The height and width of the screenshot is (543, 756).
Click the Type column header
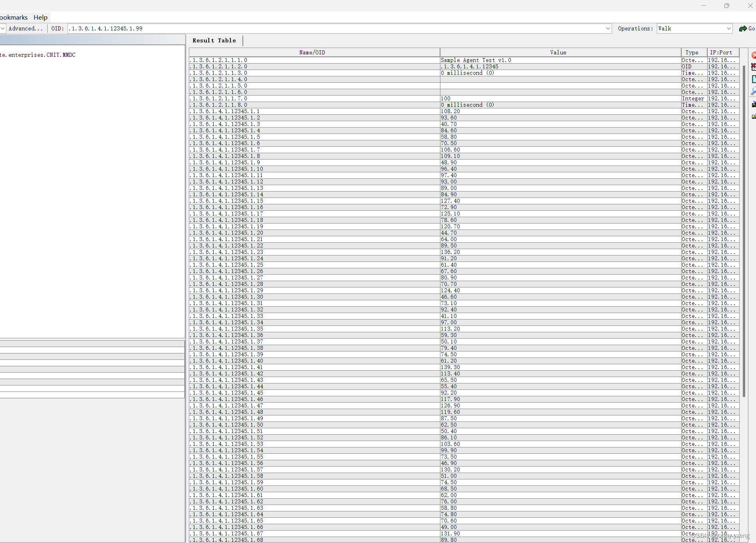694,52
